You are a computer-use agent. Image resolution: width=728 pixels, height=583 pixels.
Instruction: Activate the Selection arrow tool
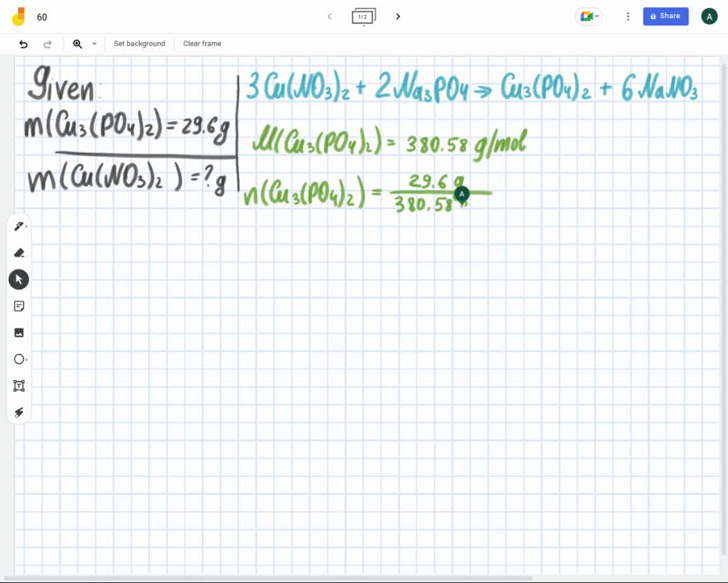pyautogui.click(x=18, y=279)
